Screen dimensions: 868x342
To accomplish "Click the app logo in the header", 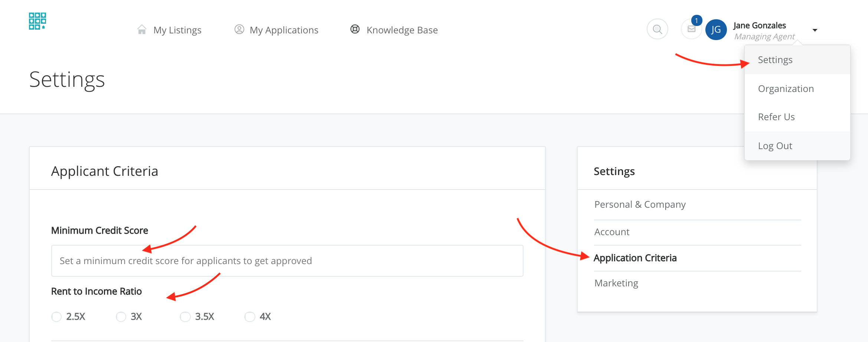I will pos(37,21).
